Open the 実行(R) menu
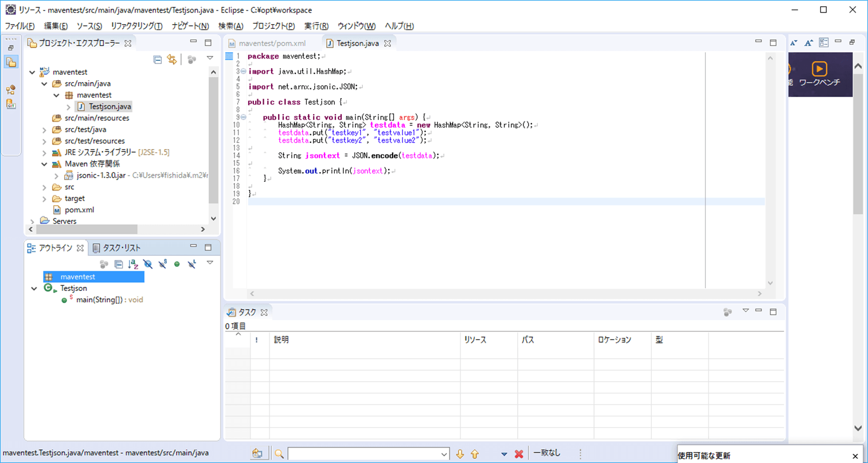This screenshot has width=868, height=463. [x=316, y=26]
